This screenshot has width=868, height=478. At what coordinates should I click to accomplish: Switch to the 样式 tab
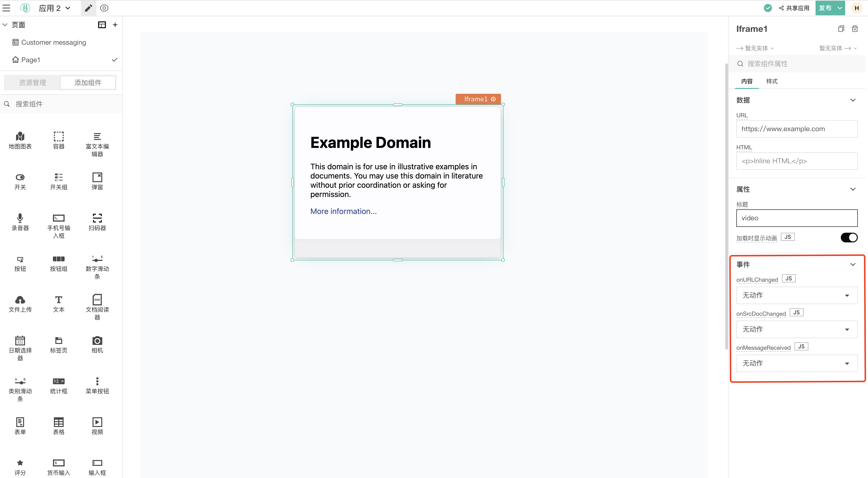tap(772, 81)
